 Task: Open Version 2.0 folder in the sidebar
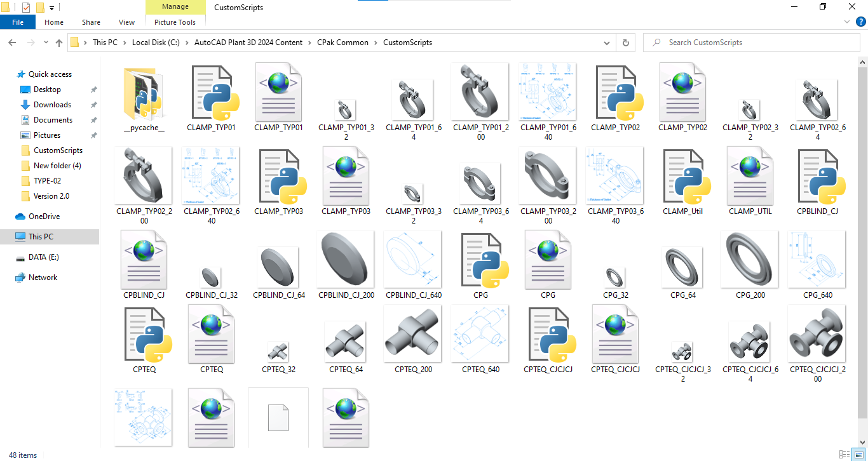pyautogui.click(x=51, y=196)
